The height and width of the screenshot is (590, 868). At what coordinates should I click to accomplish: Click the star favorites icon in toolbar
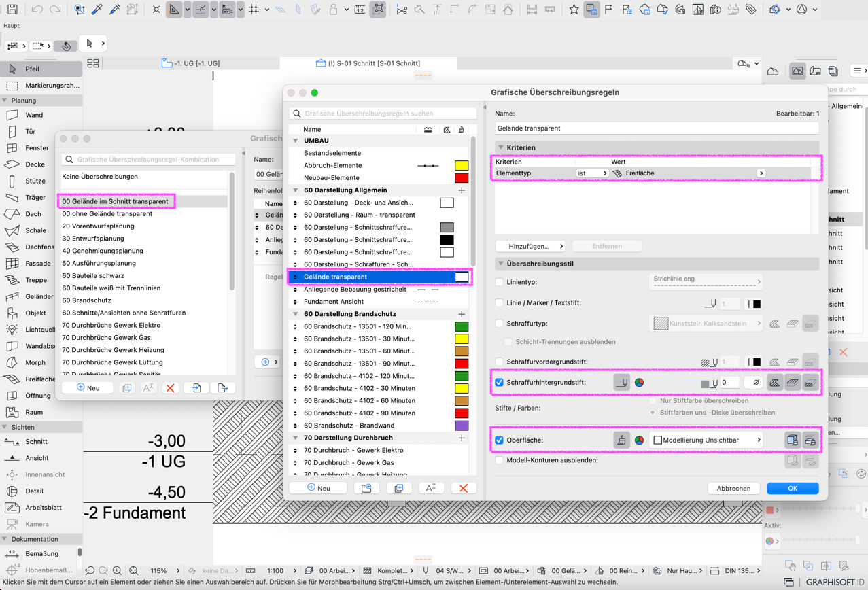[x=574, y=10]
